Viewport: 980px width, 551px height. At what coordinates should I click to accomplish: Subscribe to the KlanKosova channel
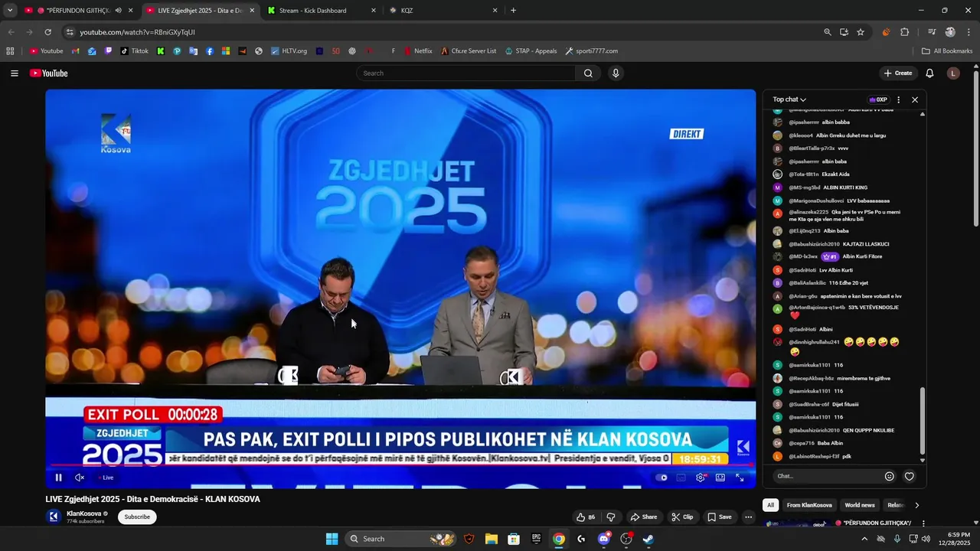point(137,517)
